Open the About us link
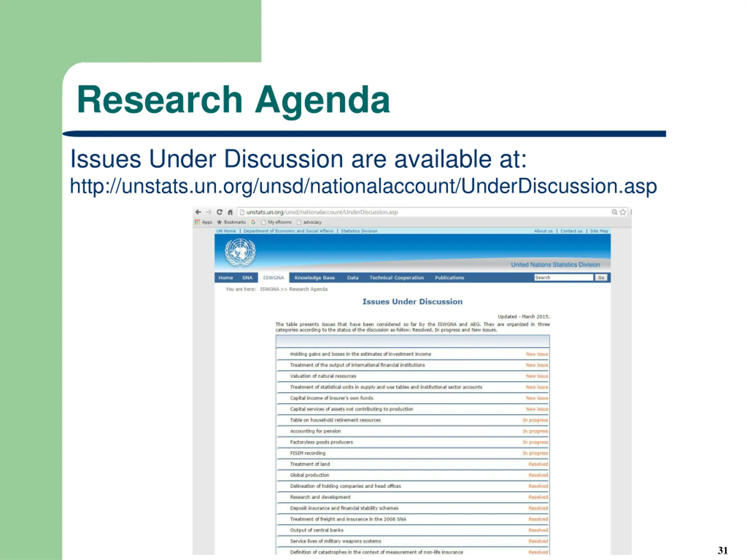This screenshot has height=560, width=747. (x=543, y=231)
